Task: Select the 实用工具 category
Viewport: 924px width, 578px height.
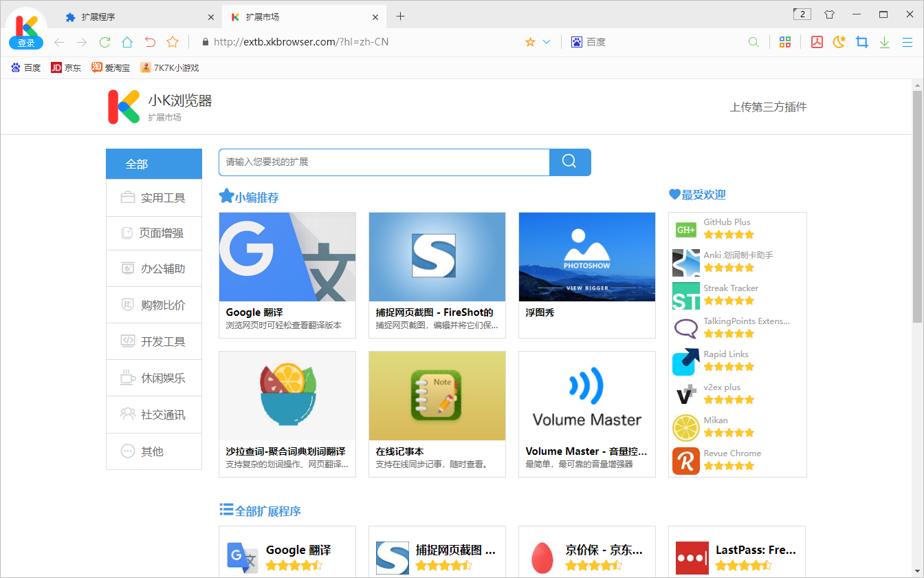Action: coord(154,197)
